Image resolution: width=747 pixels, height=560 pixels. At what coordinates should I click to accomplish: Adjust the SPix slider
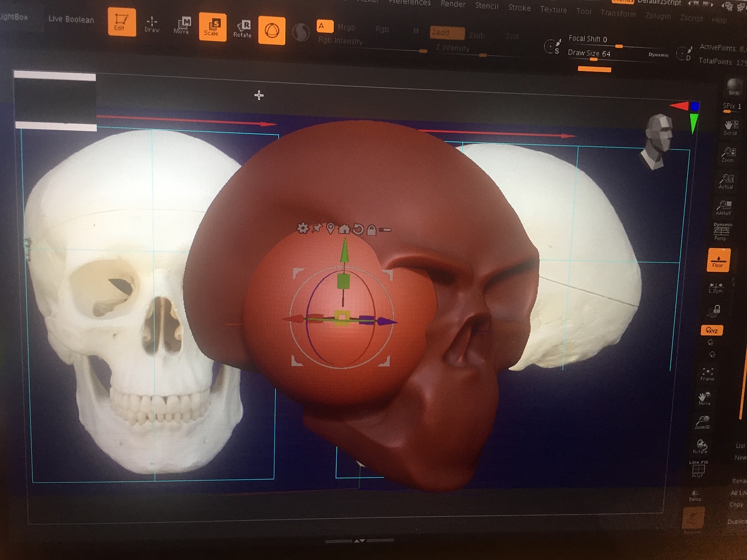(733, 108)
